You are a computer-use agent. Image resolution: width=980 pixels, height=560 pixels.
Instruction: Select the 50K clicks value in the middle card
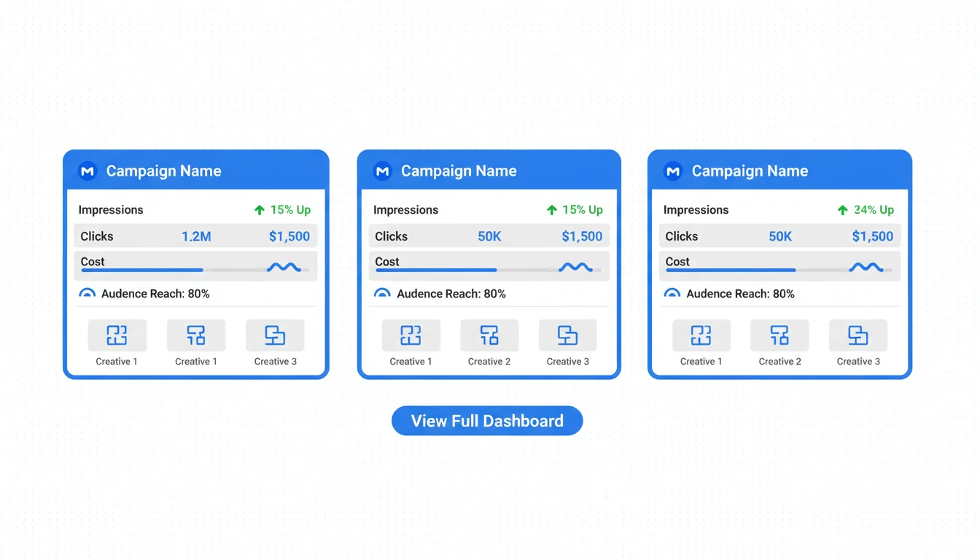coord(489,236)
